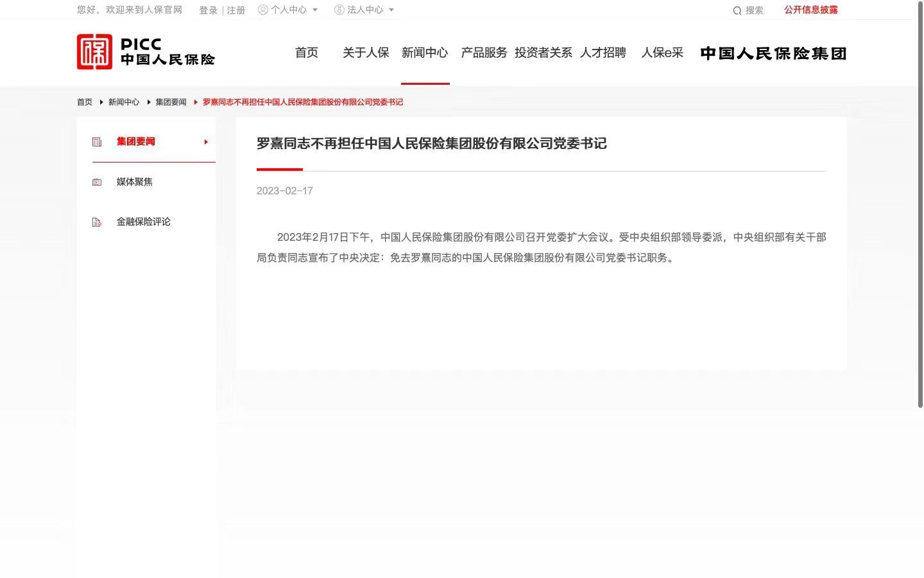Viewport: 924px width, 578px height.
Task: Click the PICC red seal logo
Action: [94, 52]
